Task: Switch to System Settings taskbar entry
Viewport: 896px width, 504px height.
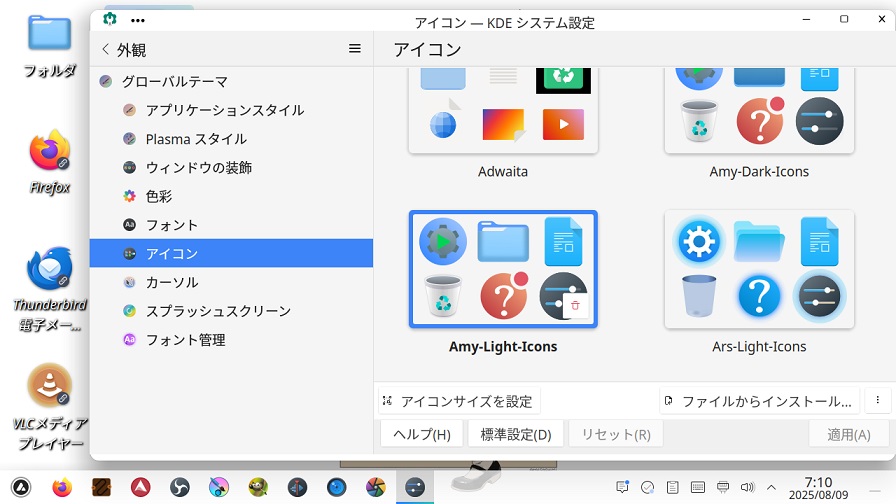Action: (x=415, y=487)
